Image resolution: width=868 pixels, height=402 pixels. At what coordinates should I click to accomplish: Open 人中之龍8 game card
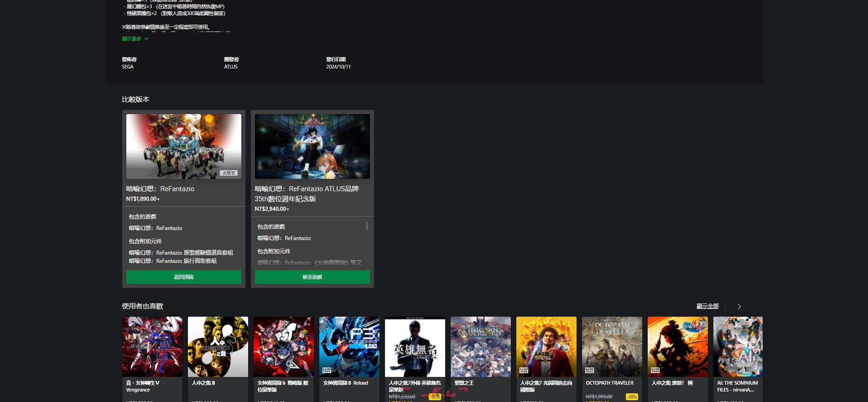(x=218, y=359)
